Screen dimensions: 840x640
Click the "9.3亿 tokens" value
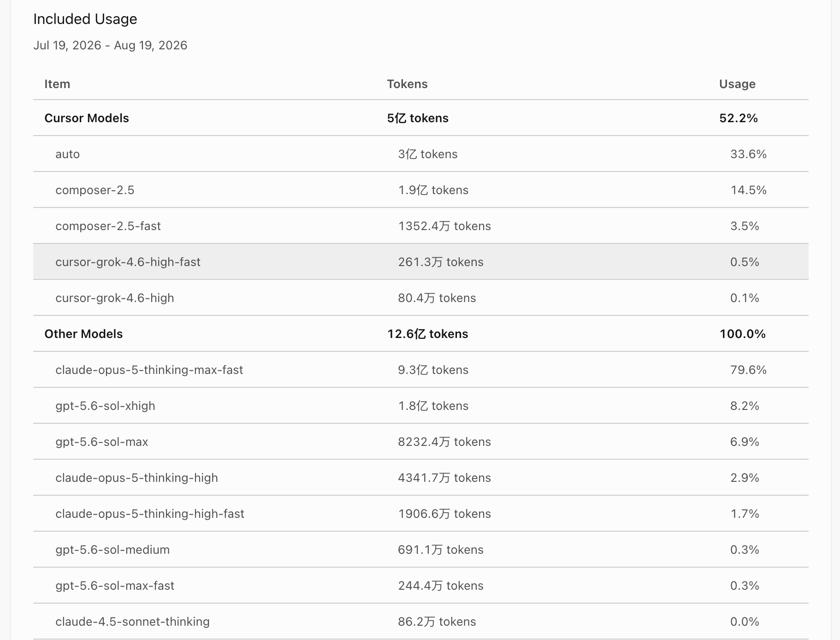click(433, 370)
